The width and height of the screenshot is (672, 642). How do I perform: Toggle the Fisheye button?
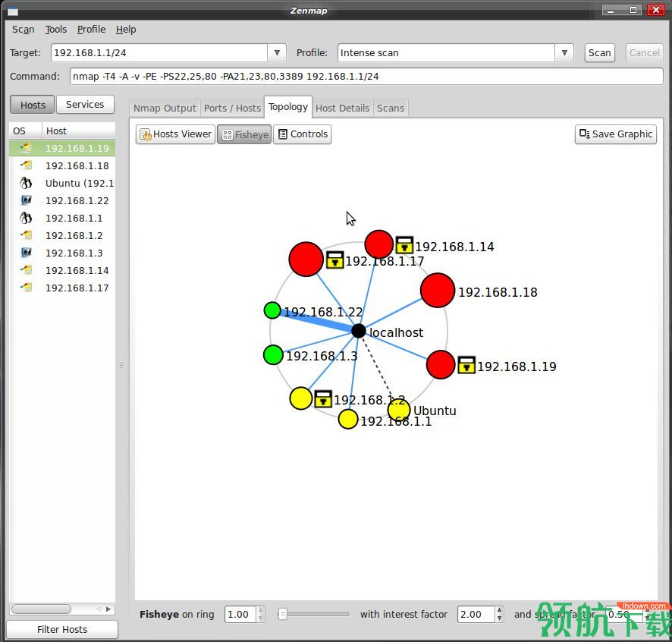pyautogui.click(x=244, y=134)
